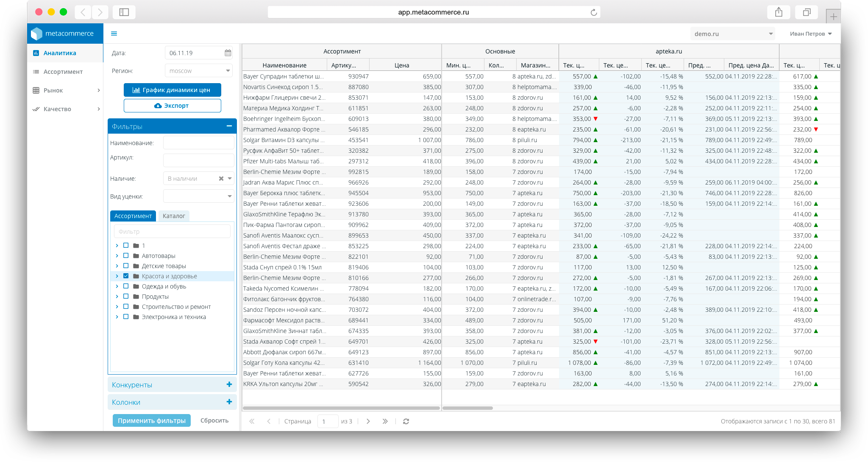The height and width of the screenshot is (462, 868).
Task: Check the Продукты checkbox
Action: click(126, 296)
